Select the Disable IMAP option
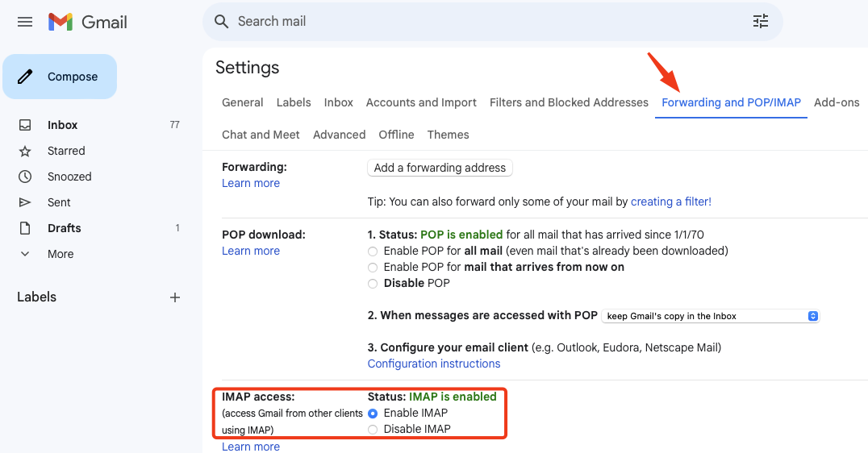Viewport: 868px width, 453px height. tap(373, 430)
